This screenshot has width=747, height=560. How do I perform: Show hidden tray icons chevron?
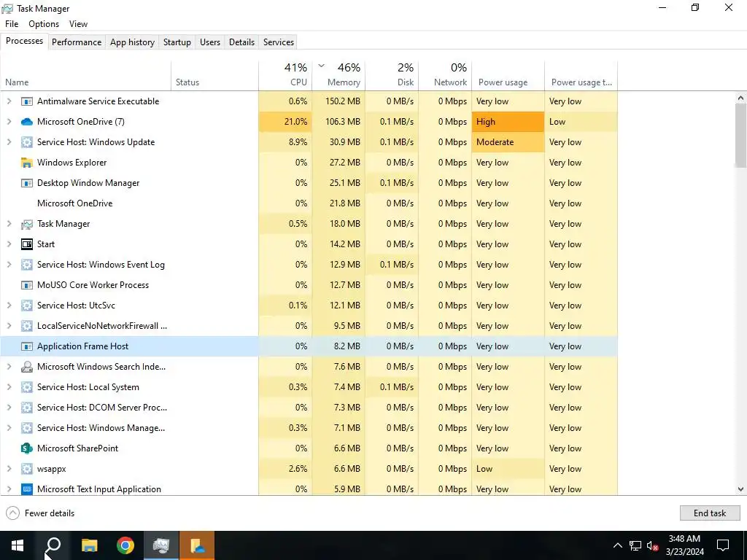(x=617, y=545)
